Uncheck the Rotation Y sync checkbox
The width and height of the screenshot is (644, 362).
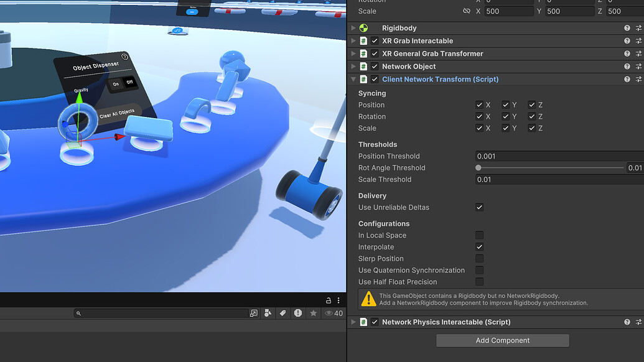pyautogui.click(x=505, y=116)
